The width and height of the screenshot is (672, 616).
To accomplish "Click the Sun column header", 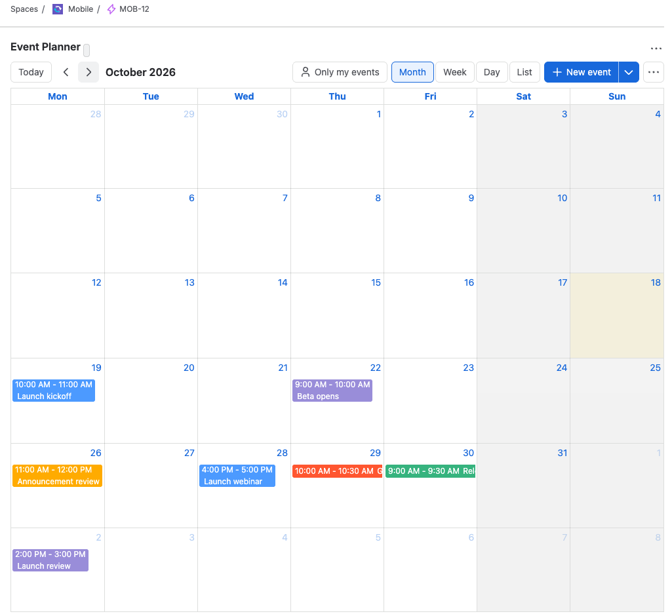I will 617,96.
